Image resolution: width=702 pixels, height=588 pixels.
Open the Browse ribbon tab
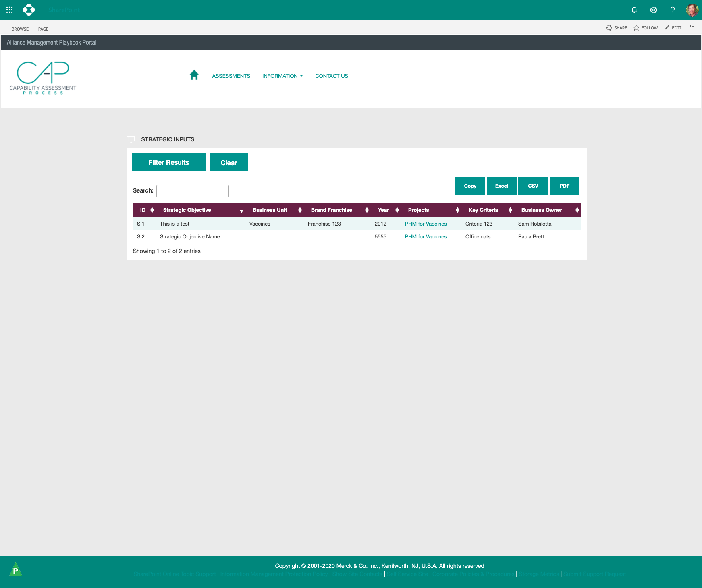coord(20,29)
